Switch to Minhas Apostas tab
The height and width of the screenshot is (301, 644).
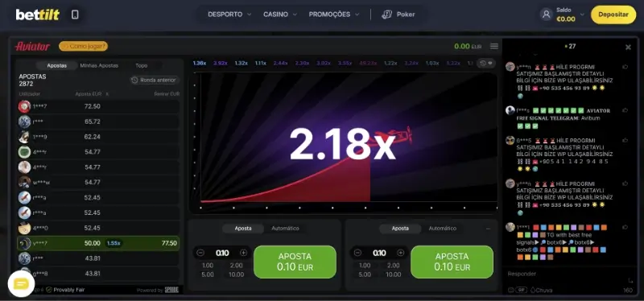pyautogui.click(x=99, y=65)
